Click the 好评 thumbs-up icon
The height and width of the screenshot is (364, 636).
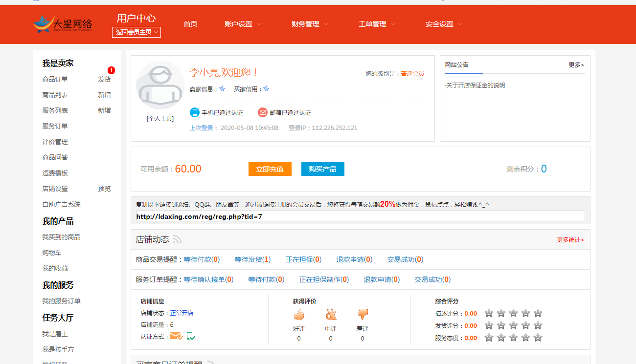[299, 314]
